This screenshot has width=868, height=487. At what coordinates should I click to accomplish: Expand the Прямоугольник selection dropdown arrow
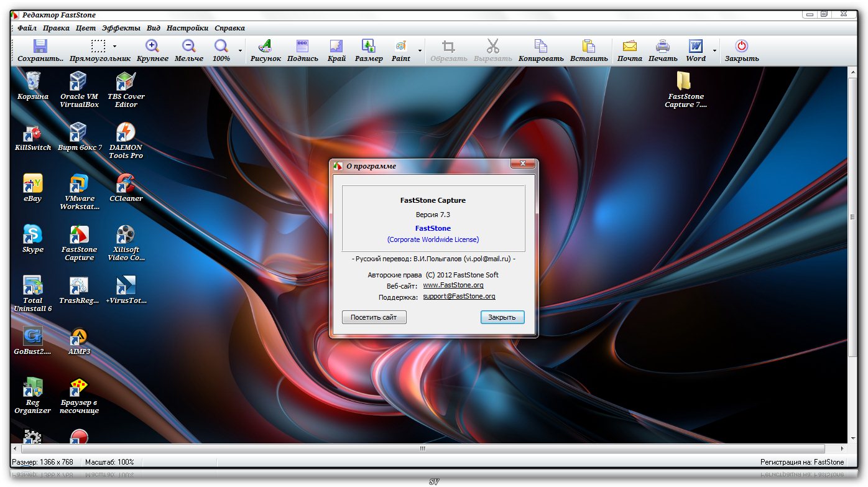pos(114,46)
